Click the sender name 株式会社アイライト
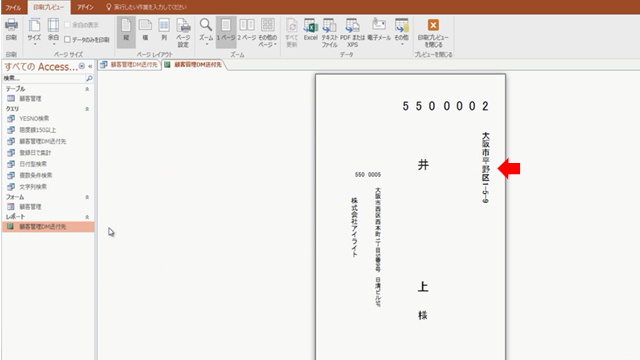Viewport: 640px width, 360px height. [x=354, y=227]
